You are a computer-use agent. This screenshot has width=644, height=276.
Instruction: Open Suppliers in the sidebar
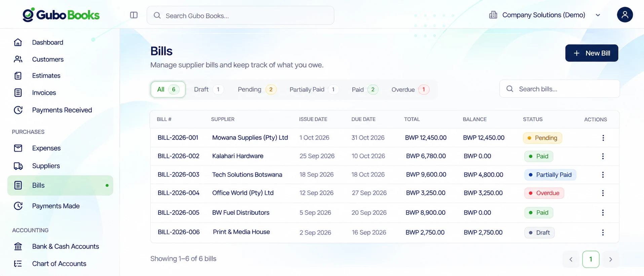[x=46, y=166]
